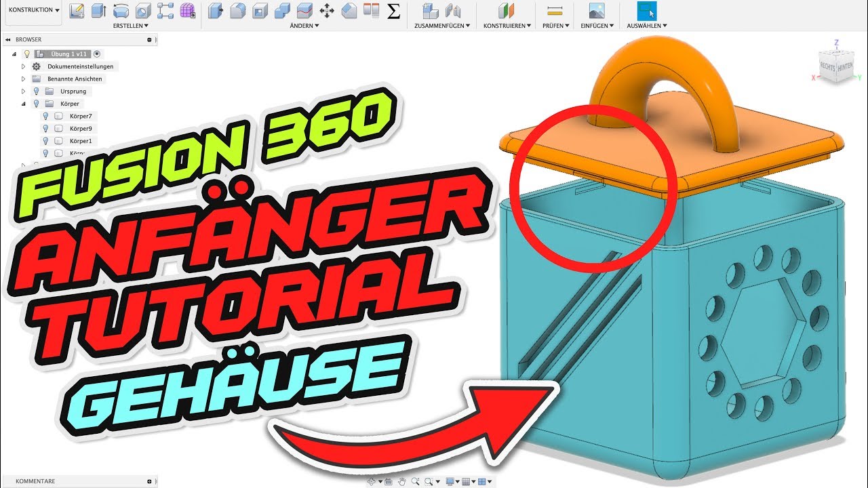
Task: Select the Press Pull tool icon
Action: point(215,10)
